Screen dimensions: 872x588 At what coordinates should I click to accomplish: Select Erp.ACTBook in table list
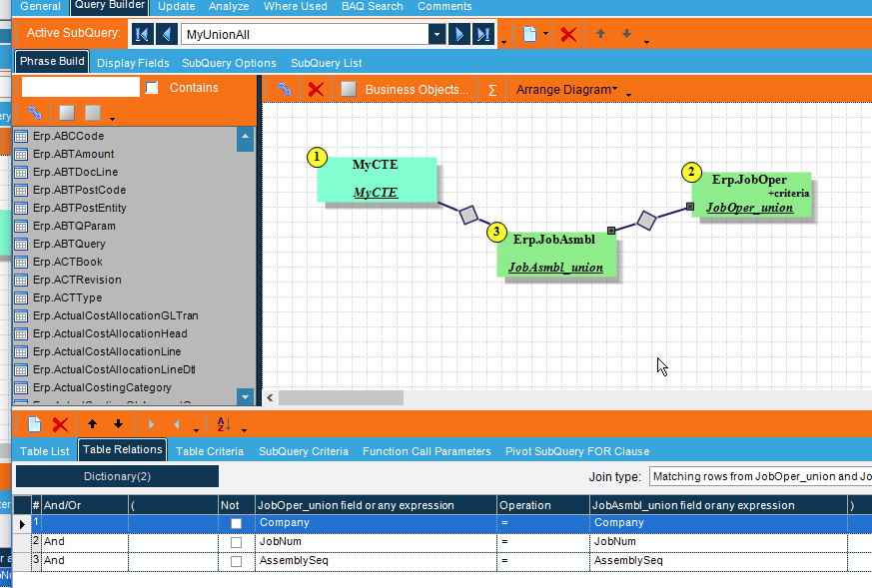67,262
